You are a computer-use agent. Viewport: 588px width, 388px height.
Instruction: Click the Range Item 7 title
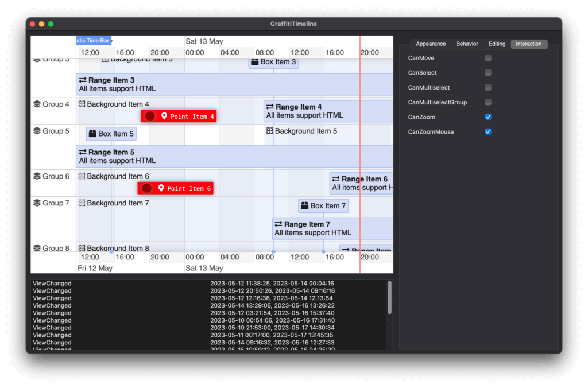[307, 224]
